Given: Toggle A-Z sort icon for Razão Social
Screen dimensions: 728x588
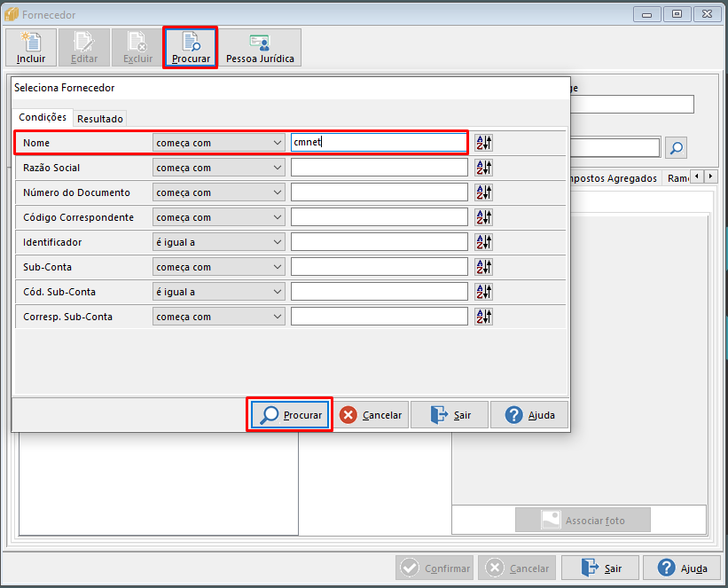Looking at the screenshot, I should [483, 168].
